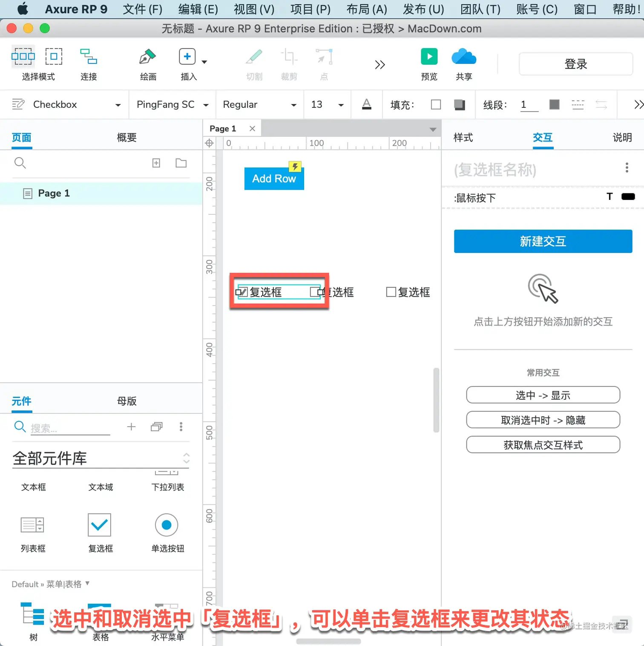Screen dimensions: 644x646
Task: Switch to the Style tab
Action: [x=463, y=138]
